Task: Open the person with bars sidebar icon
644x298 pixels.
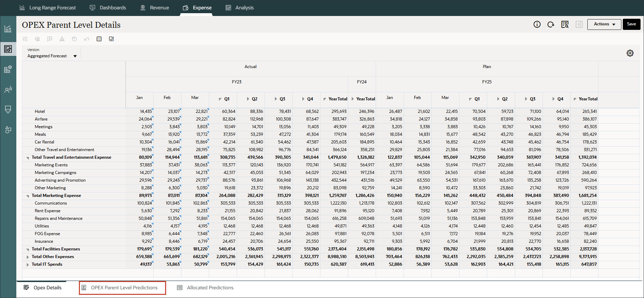Action: (x=8, y=90)
